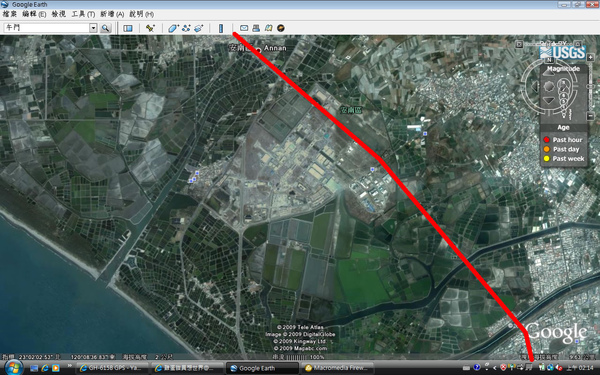Click the left end button of tilt slider
The image size is (600, 375).
519,44
